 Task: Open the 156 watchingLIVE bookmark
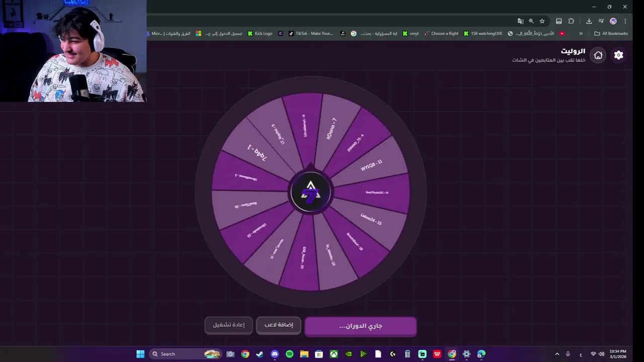click(483, 34)
